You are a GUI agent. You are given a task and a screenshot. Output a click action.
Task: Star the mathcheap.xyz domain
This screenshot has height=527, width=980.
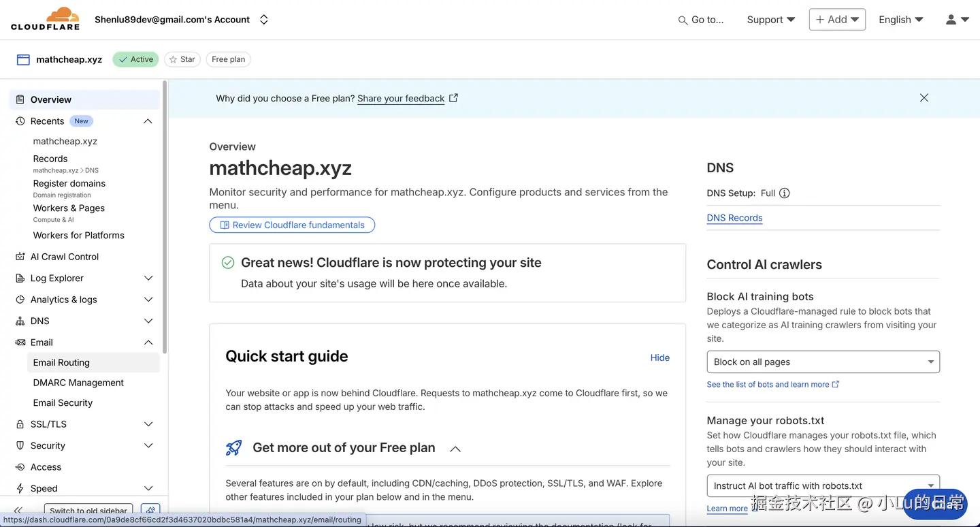(x=182, y=59)
